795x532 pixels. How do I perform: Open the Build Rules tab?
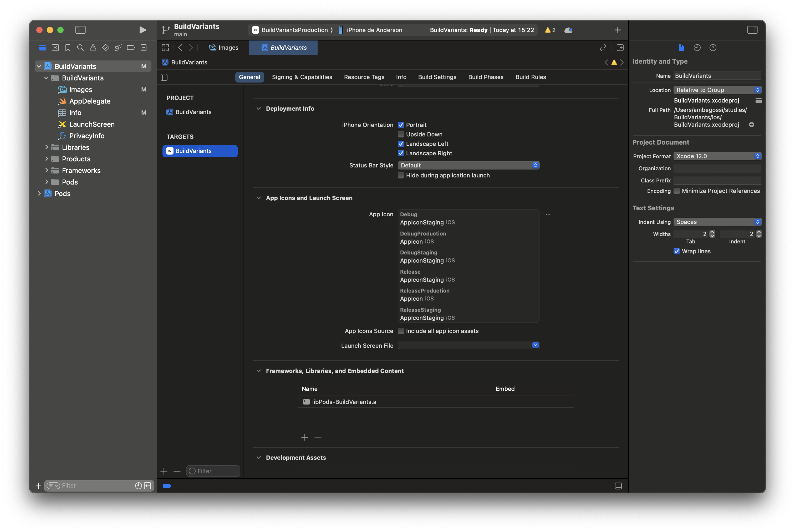(531, 77)
